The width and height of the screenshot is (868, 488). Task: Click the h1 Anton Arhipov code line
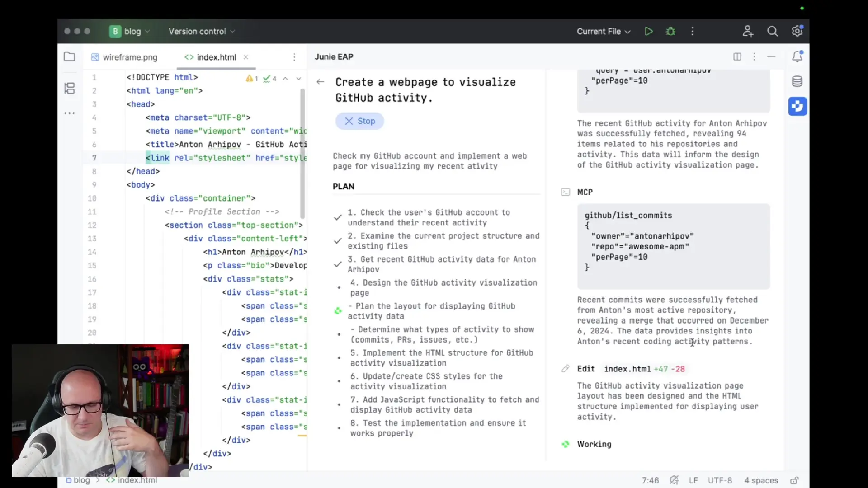coord(255,252)
